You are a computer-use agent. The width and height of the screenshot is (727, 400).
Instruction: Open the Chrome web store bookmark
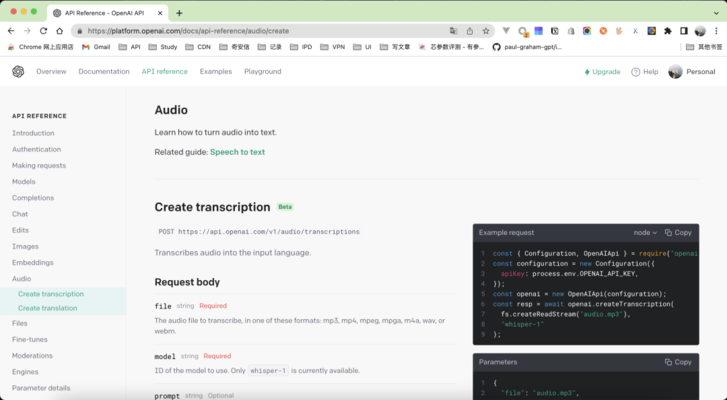(x=40, y=47)
